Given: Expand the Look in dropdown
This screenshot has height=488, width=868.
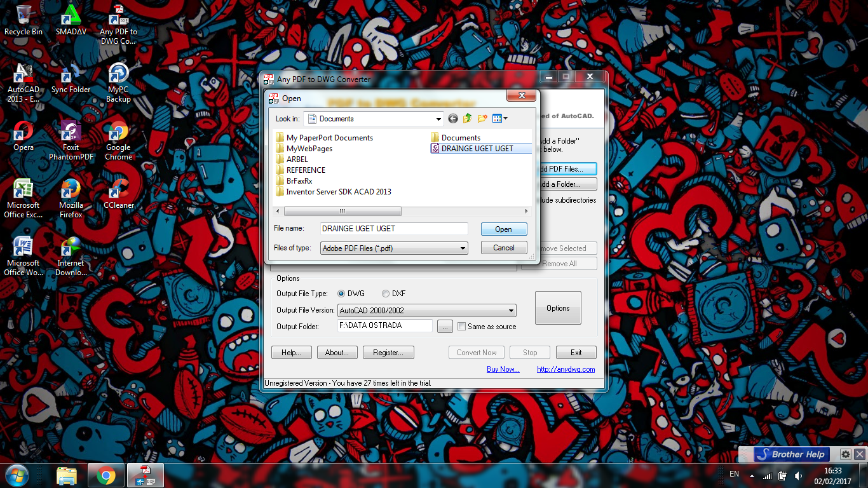Looking at the screenshot, I should click(438, 118).
